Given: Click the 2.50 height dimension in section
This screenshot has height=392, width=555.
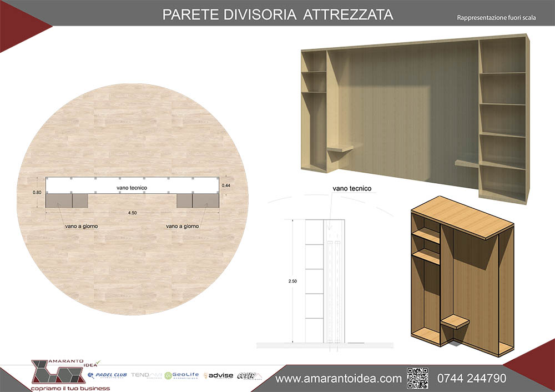Looking at the screenshot, I should [292, 282].
